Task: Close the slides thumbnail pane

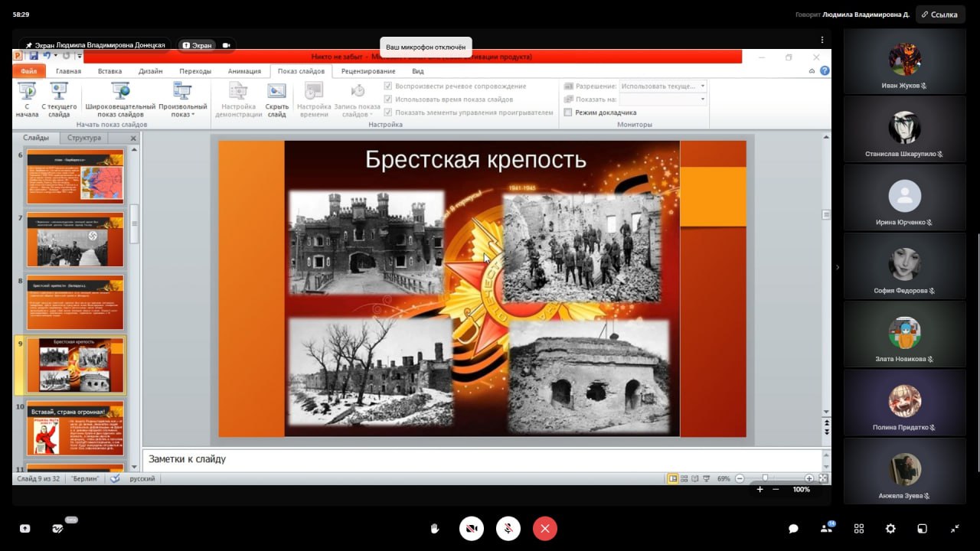Action: (133, 139)
